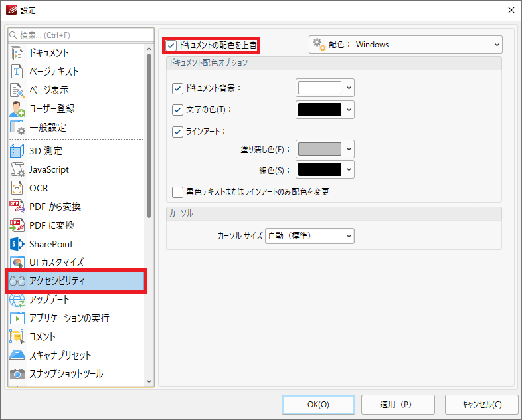Click the アプリケーションの実行 play icon
The width and height of the screenshot is (522, 420).
(17, 318)
